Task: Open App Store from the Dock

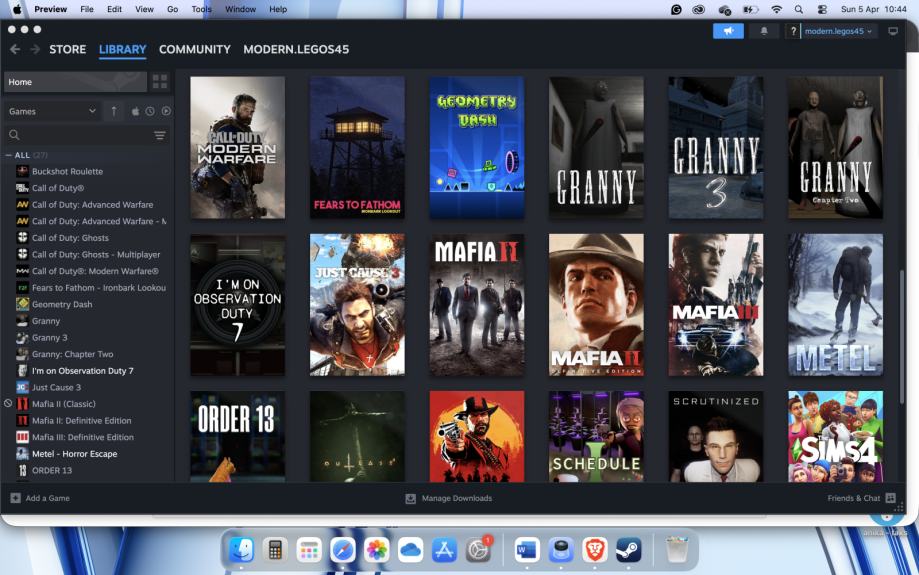Action: point(444,550)
